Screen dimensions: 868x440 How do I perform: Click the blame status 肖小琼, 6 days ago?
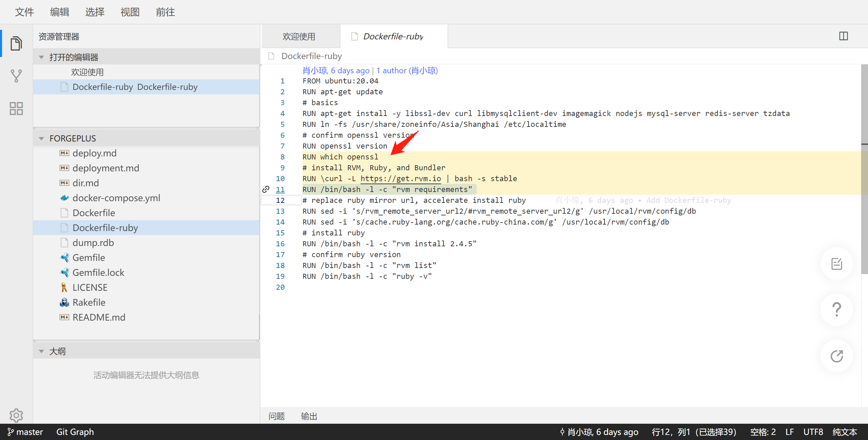click(599, 432)
